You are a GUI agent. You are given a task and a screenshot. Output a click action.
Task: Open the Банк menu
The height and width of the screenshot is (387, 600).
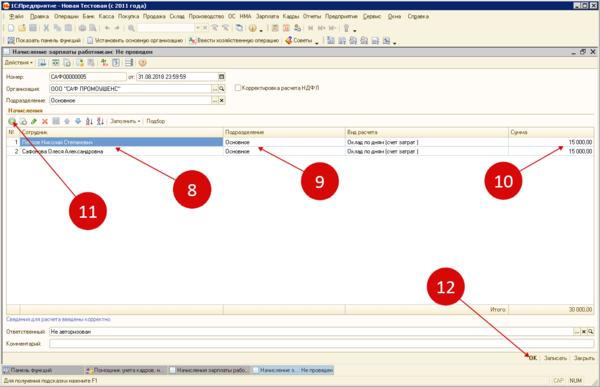tap(88, 16)
